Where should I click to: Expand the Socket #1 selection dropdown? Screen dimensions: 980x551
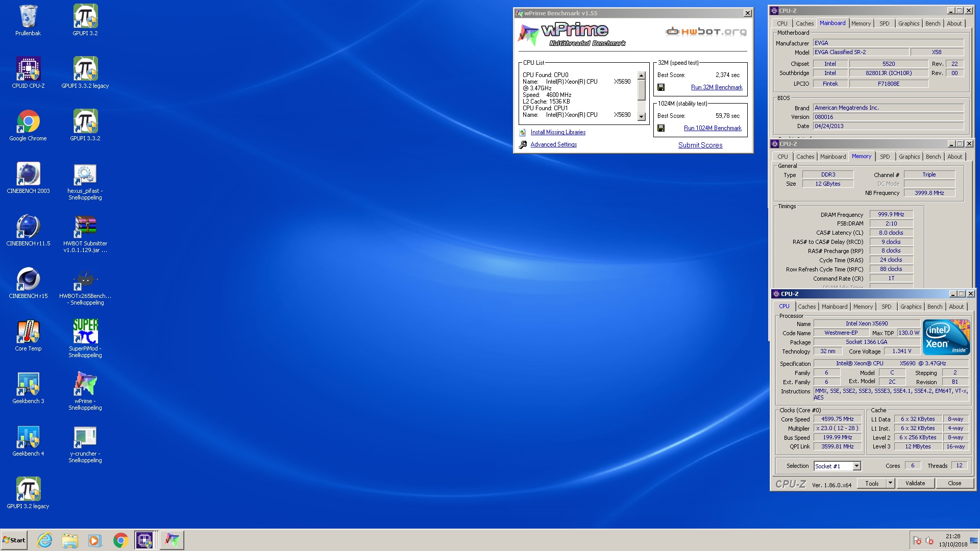857,466
